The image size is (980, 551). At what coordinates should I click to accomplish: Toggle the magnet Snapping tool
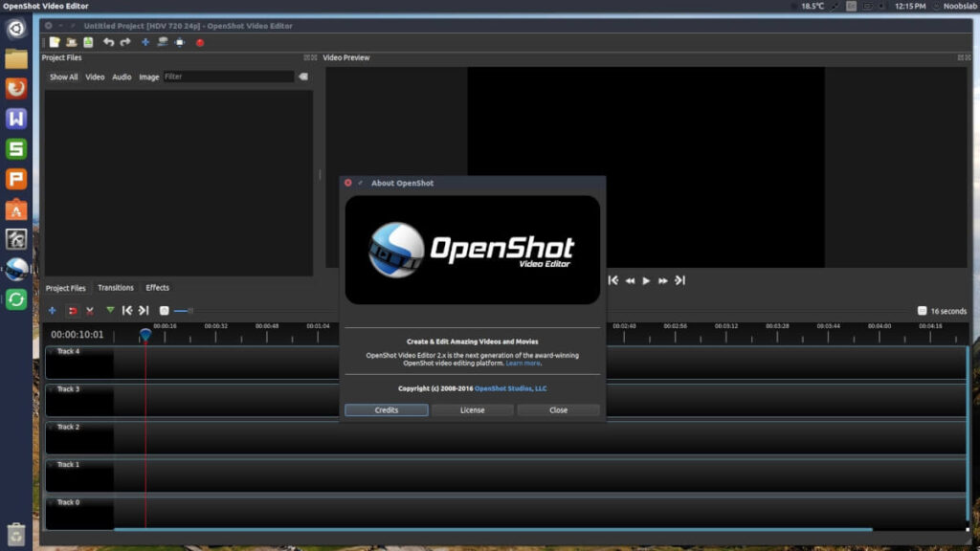coord(72,311)
